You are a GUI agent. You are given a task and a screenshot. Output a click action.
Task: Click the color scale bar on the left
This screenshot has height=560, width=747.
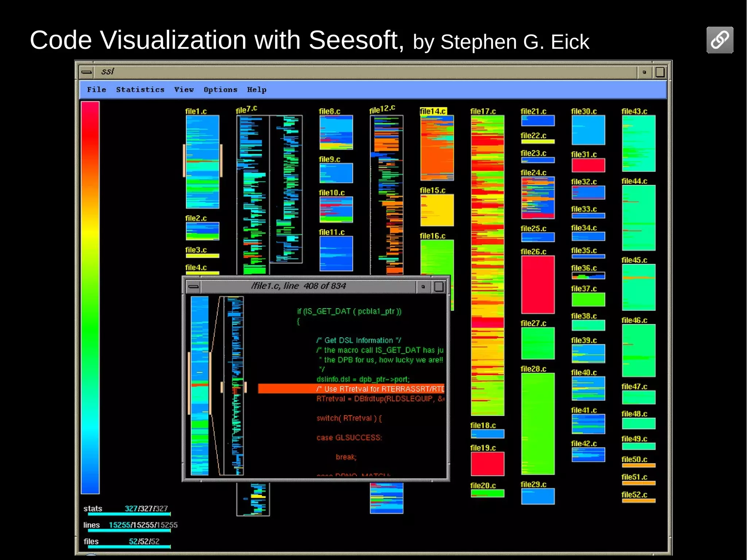click(x=90, y=297)
